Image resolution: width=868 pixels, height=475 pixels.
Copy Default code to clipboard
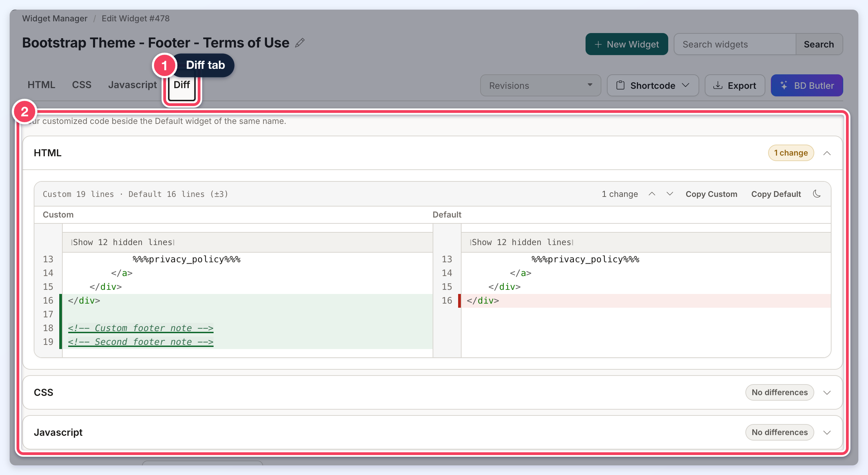point(776,194)
